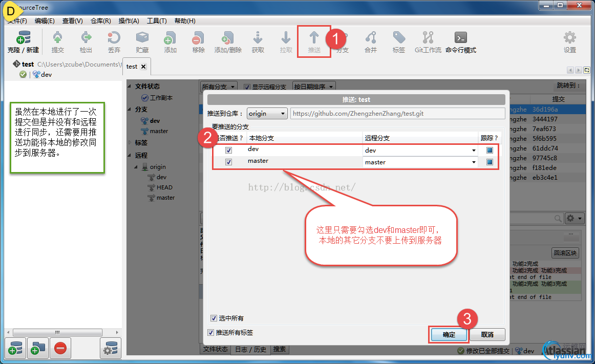
Task: Collapse the File Status (文件状态) section
Action: pyautogui.click(x=130, y=86)
